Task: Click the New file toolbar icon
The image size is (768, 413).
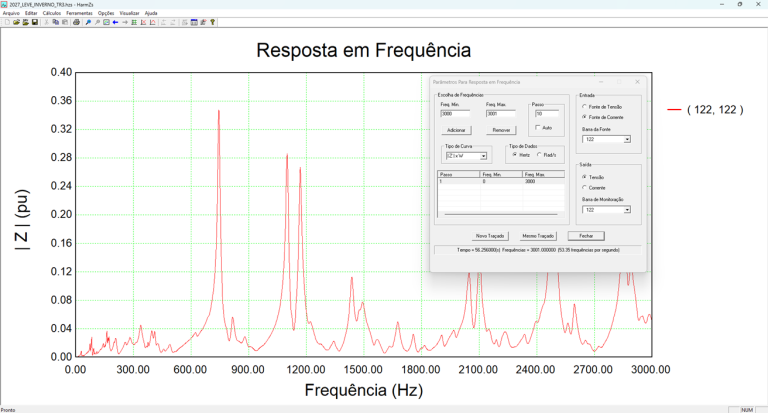Action: click(x=6, y=21)
